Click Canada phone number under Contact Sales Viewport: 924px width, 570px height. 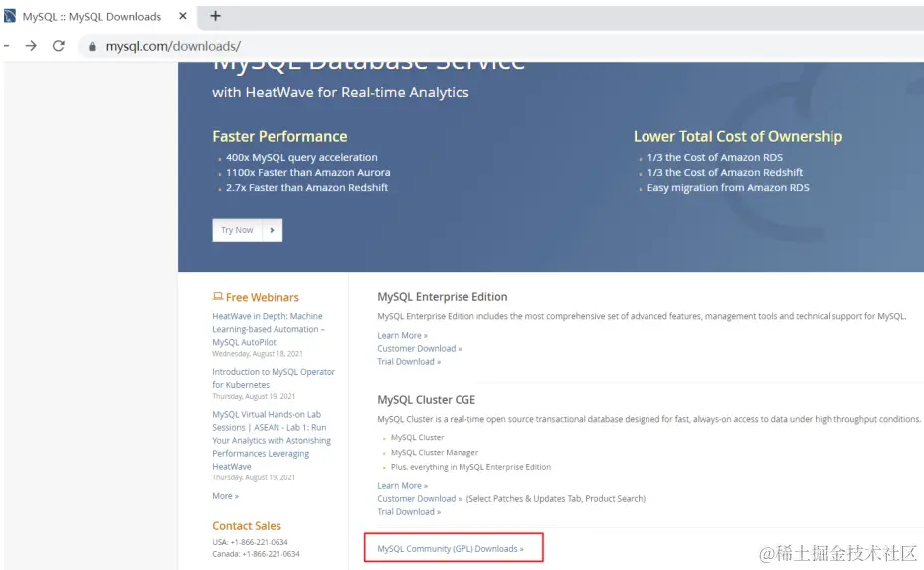pyautogui.click(x=271, y=554)
